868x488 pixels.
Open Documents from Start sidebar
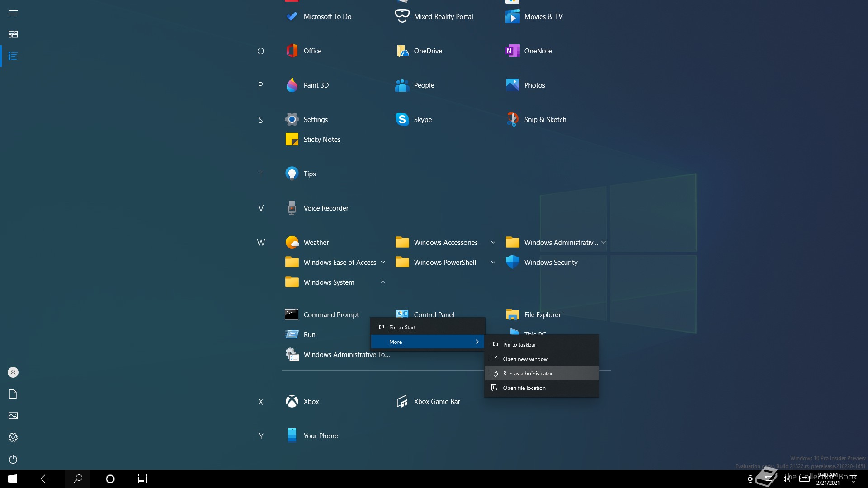click(13, 394)
